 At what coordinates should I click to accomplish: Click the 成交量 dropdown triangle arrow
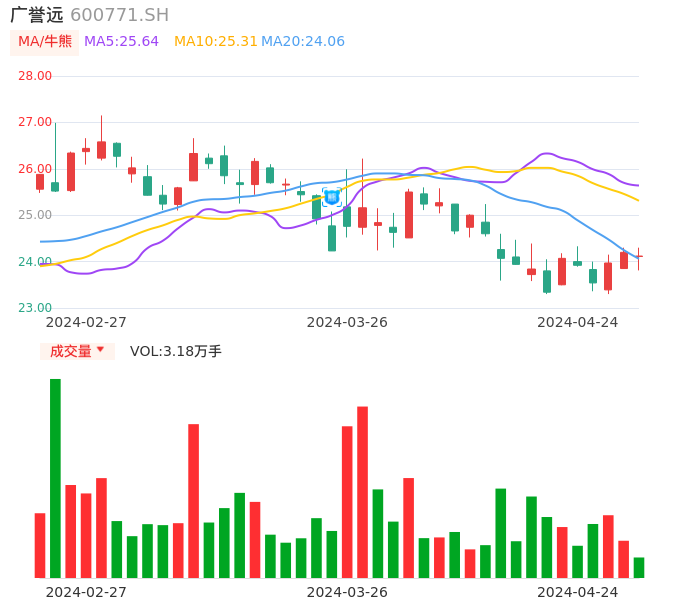(x=100, y=350)
